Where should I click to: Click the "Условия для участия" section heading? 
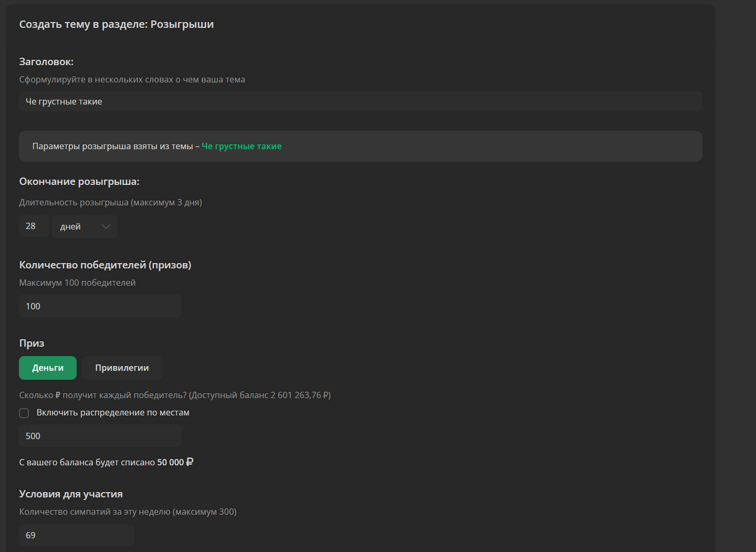click(x=71, y=494)
